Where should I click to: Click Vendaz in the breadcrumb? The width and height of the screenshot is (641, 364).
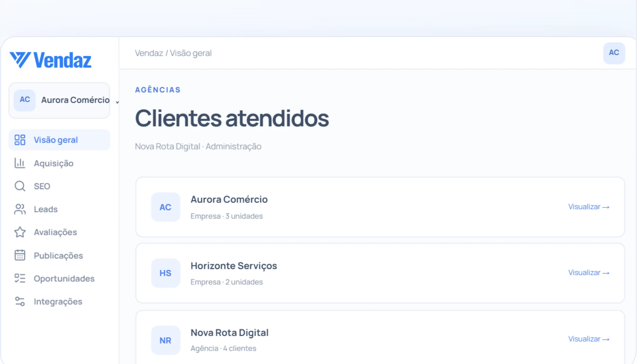[149, 53]
